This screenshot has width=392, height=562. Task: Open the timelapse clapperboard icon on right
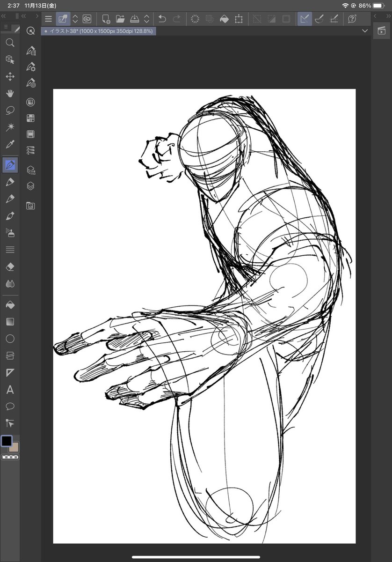click(382, 31)
